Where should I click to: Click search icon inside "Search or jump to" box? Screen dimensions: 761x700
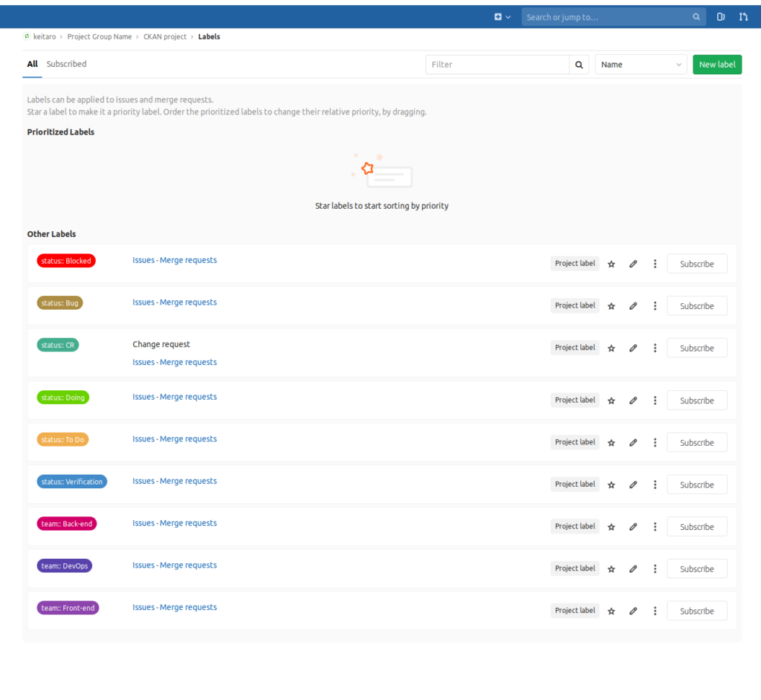click(696, 16)
